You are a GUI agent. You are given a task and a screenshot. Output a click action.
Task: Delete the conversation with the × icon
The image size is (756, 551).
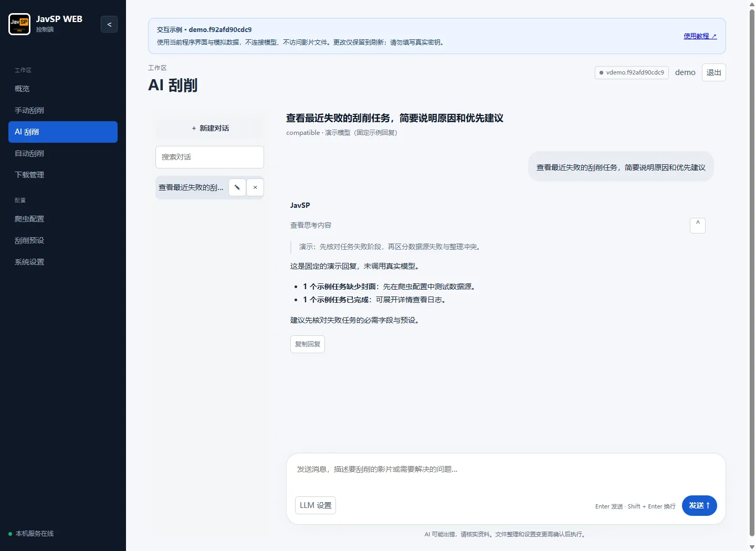click(255, 187)
